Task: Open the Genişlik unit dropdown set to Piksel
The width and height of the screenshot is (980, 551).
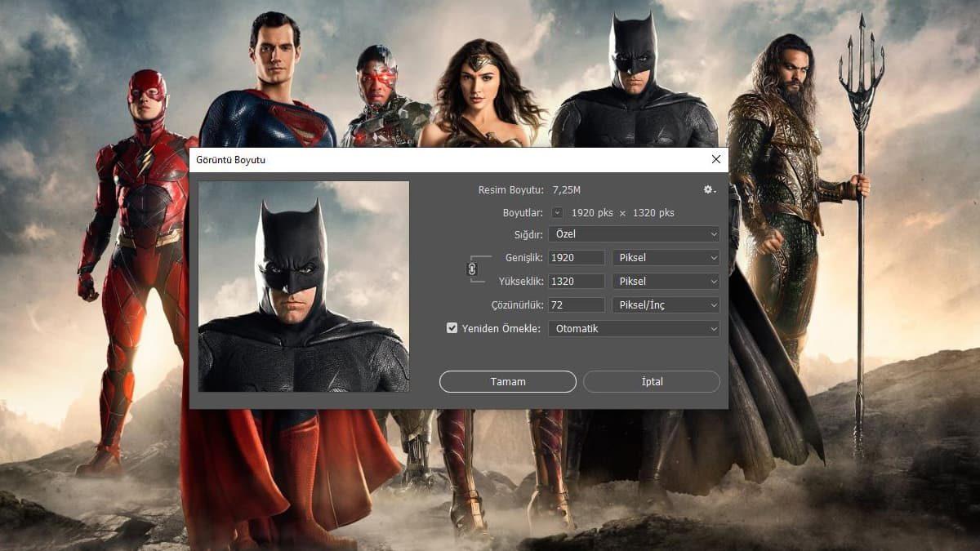Action: (666, 257)
